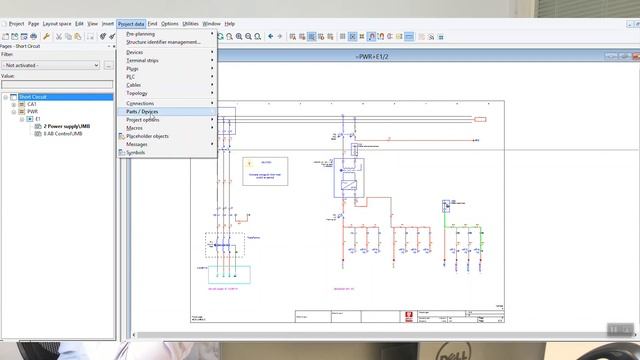The height and width of the screenshot is (360, 640).
Task: Open the Messages submenu entry
Action: tap(167, 144)
